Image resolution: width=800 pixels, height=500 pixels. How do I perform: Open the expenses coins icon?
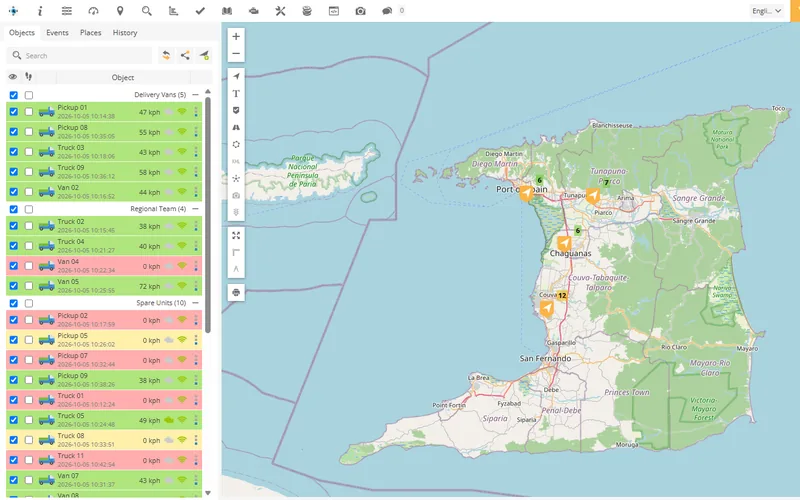coord(307,11)
